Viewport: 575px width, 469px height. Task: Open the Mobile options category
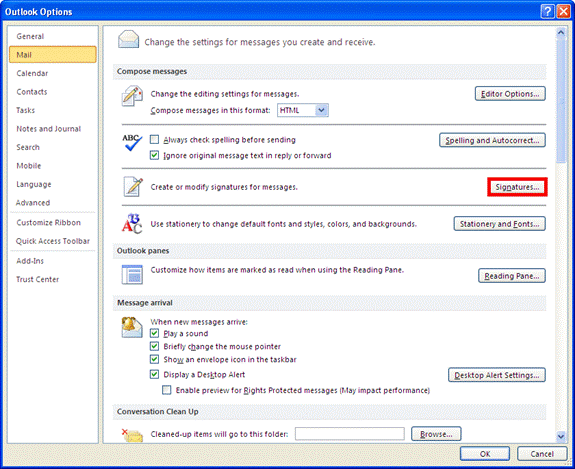[52, 166]
